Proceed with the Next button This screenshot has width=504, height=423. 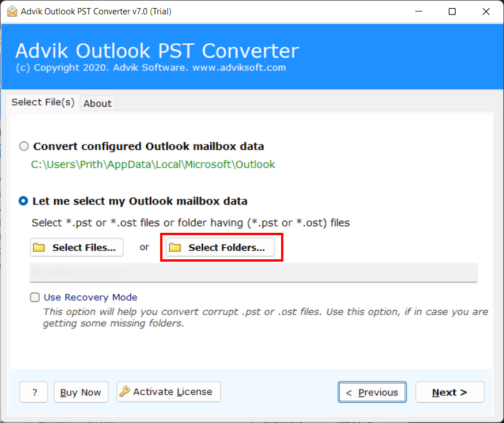[450, 392]
